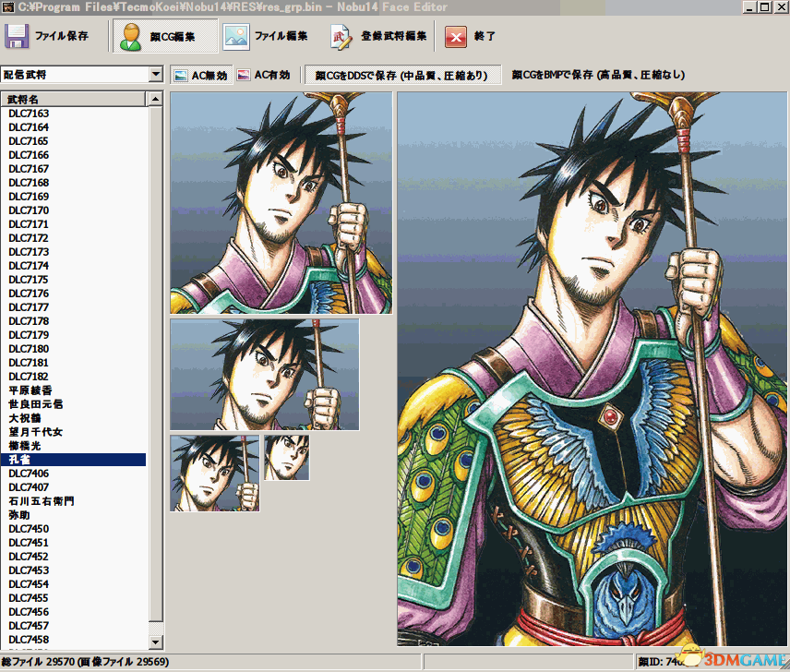Click the red X exit icon

(x=456, y=37)
